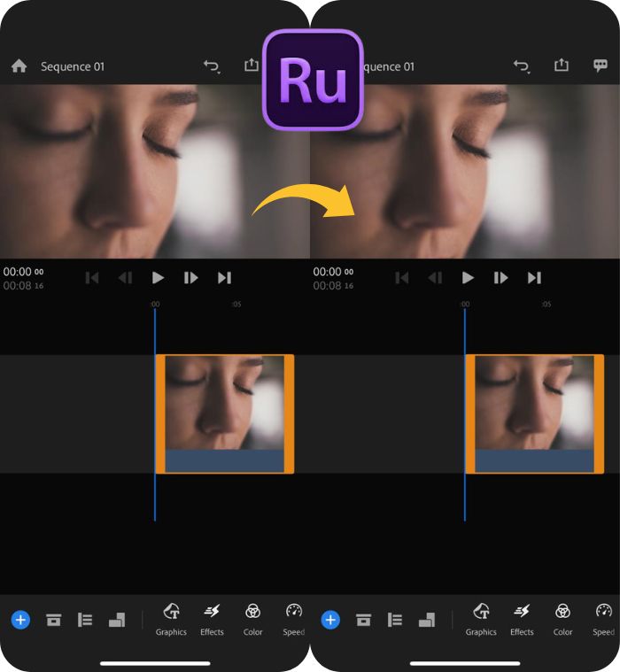Open Color panel in left phone
The width and height of the screenshot is (620, 672).
(x=252, y=620)
